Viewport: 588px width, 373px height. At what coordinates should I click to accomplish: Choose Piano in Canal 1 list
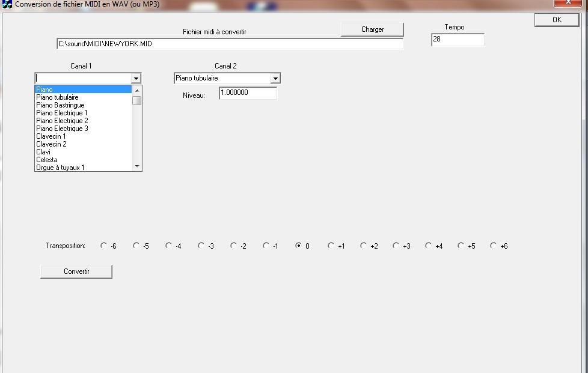click(x=83, y=89)
